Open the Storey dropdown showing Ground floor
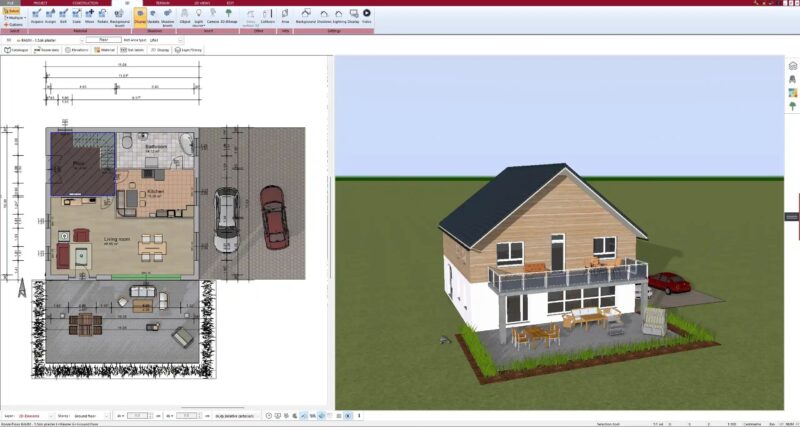The height and width of the screenshot is (427, 800). pos(108,413)
